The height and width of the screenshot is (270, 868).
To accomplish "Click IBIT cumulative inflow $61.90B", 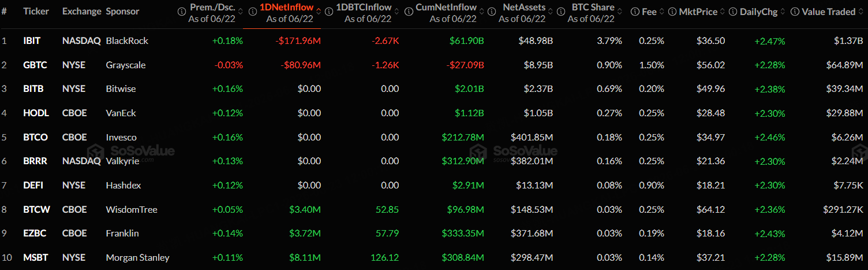I will (x=467, y=41).
